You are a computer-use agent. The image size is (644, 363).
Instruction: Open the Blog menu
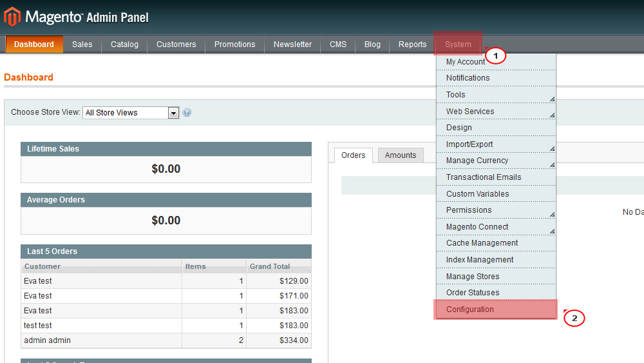click(372, 44)
